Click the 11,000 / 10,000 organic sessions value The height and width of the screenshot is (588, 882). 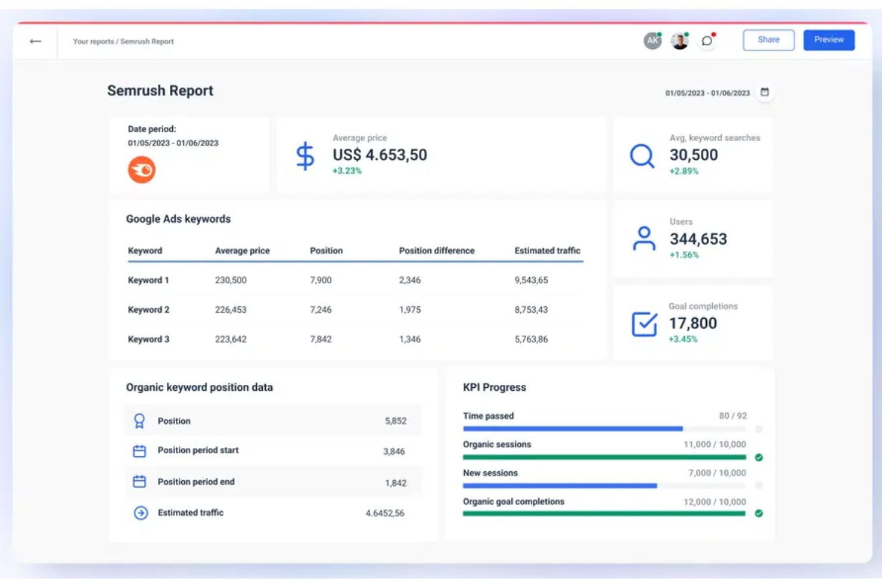click(715, 444)
